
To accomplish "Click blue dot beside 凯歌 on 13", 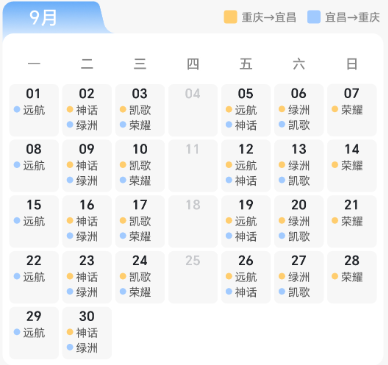I will (282, 180).
